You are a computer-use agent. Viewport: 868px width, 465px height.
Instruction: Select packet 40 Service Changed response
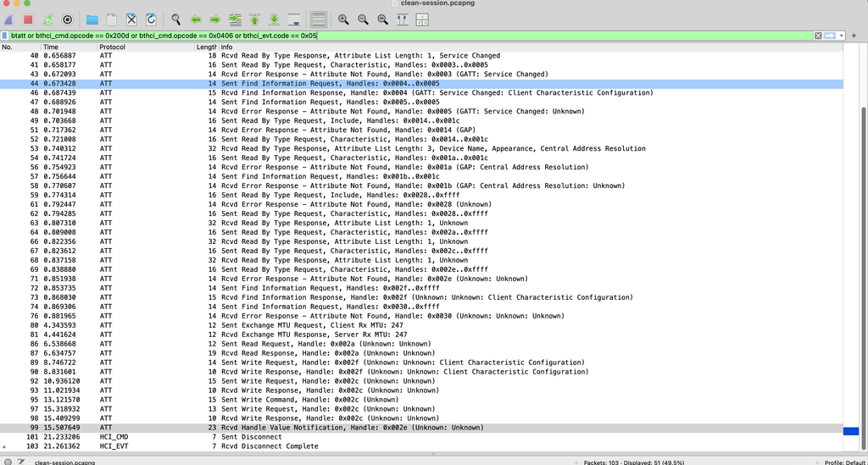pyautogui.click(x=421, y=56)
